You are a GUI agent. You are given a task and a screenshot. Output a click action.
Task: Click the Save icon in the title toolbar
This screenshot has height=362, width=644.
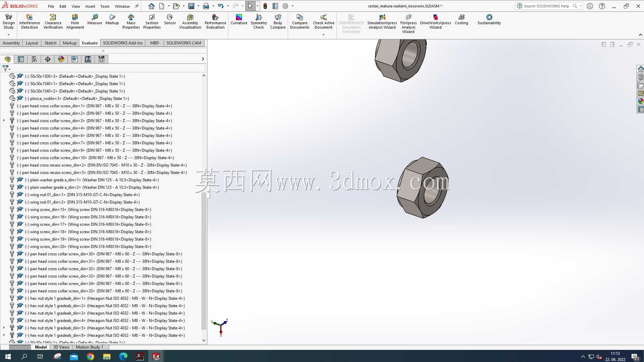[191, 6]
